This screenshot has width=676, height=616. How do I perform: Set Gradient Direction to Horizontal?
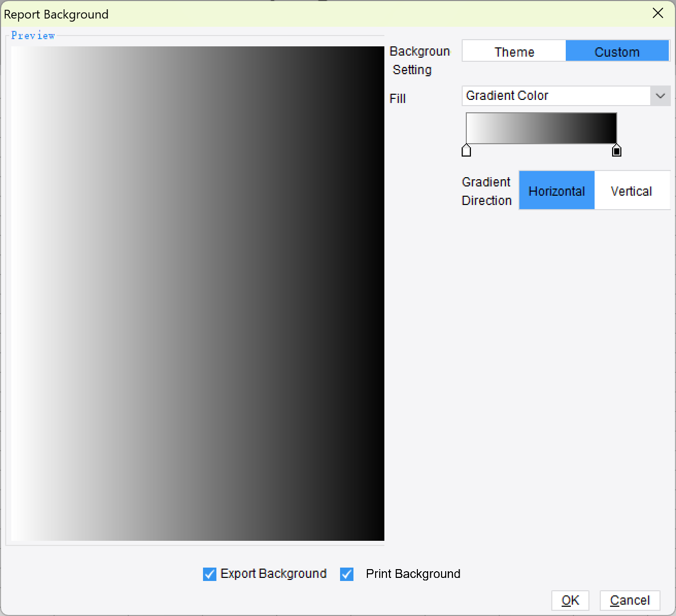[556, 190]
